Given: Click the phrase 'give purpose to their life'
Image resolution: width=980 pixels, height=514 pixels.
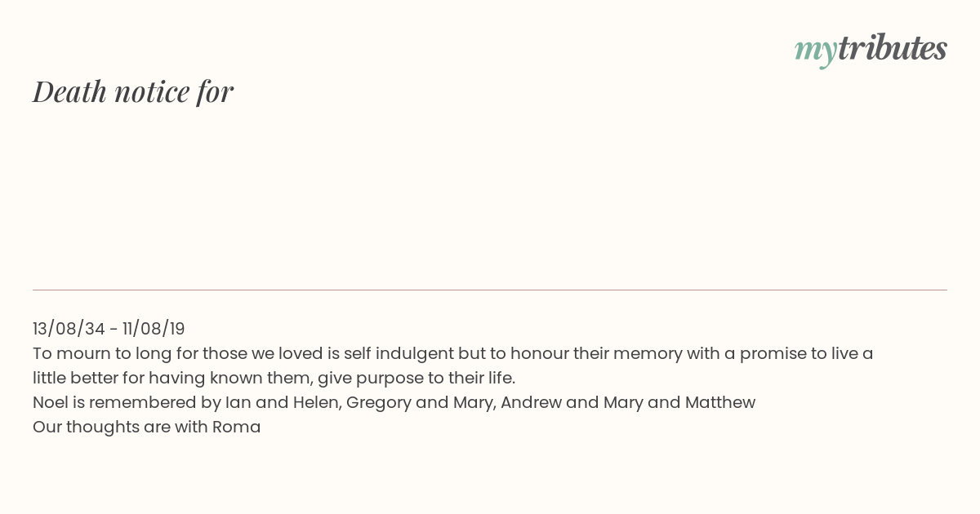Looking at the screenshot, I should click(416, 378).
